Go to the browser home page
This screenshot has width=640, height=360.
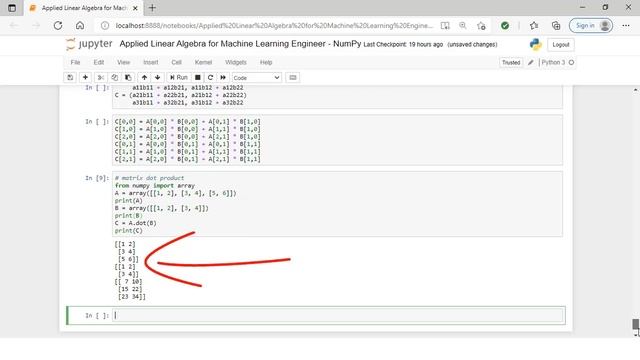80,26
